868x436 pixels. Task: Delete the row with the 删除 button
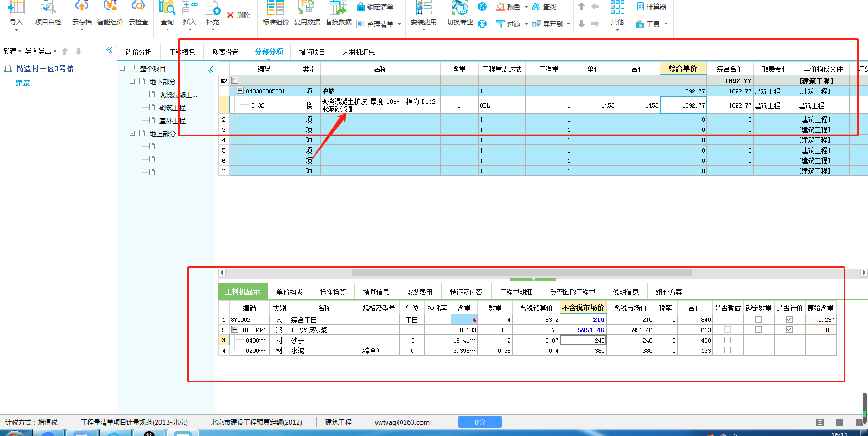click(239, 15)
